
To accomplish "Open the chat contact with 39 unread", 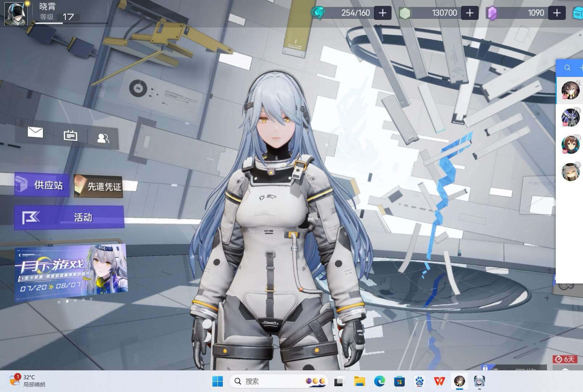I will 570,145.
